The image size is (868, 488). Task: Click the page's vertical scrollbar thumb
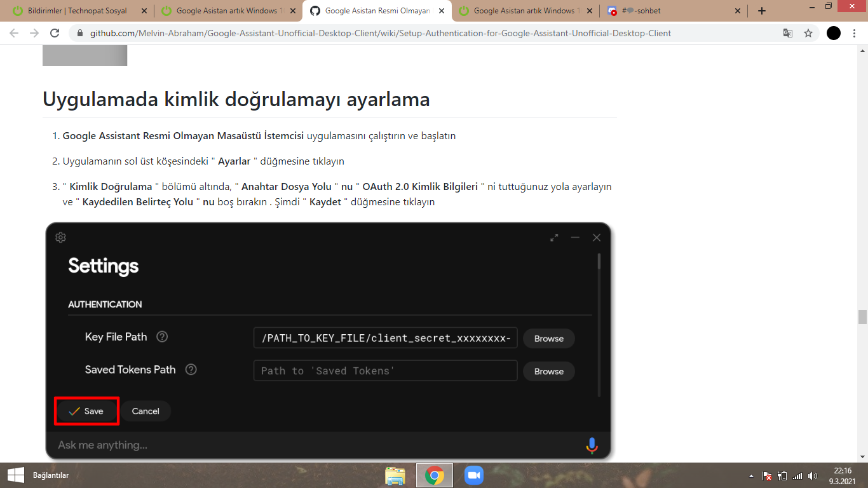pos(862,316)
